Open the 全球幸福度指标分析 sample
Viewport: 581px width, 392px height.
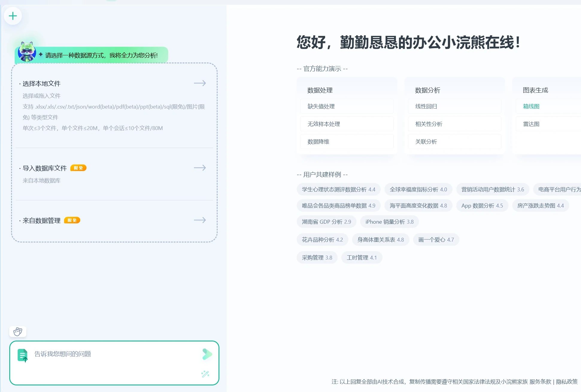click(418, 189)
